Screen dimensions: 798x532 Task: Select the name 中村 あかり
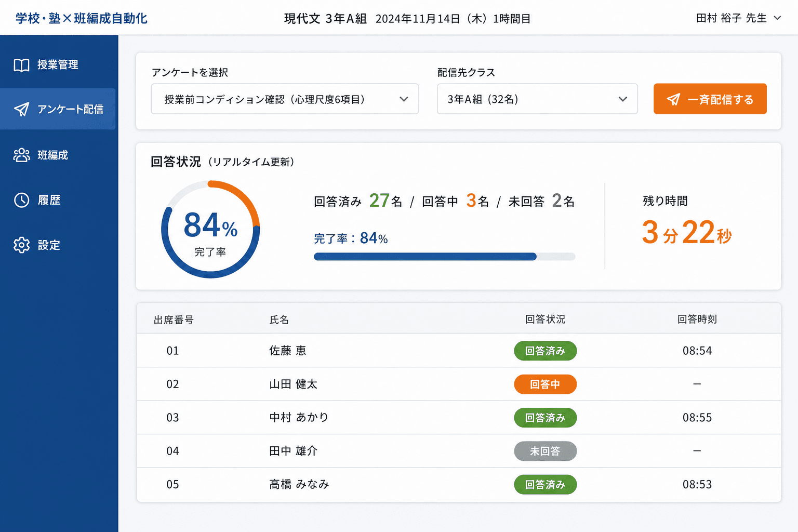pos(299,417)
